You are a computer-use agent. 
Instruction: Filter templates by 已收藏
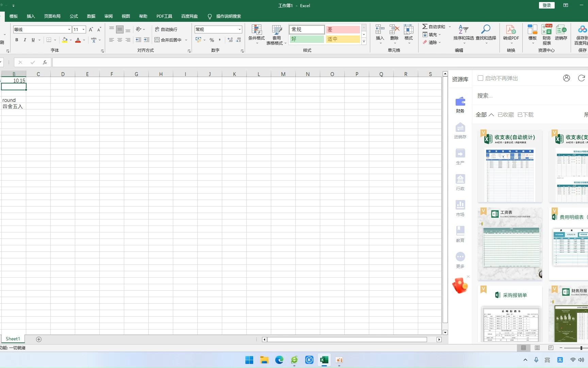click(x=506, y=114)
